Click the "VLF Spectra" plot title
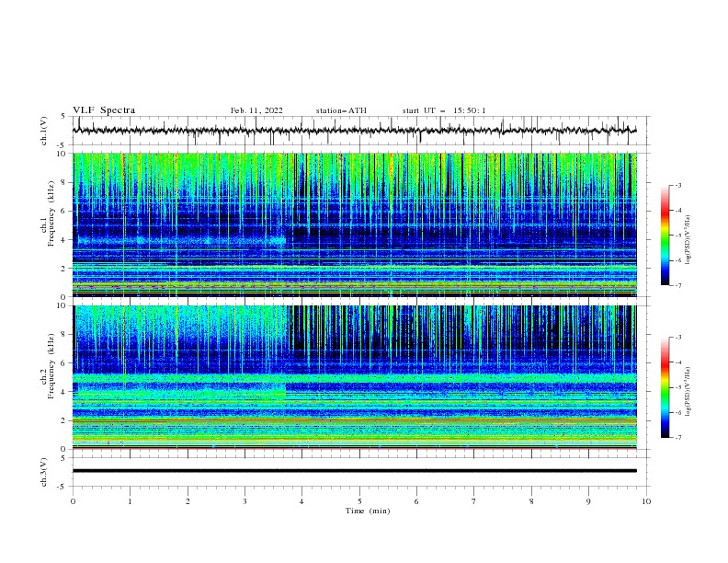Viewport: 728px width, 563px height. tap(104, 110)
